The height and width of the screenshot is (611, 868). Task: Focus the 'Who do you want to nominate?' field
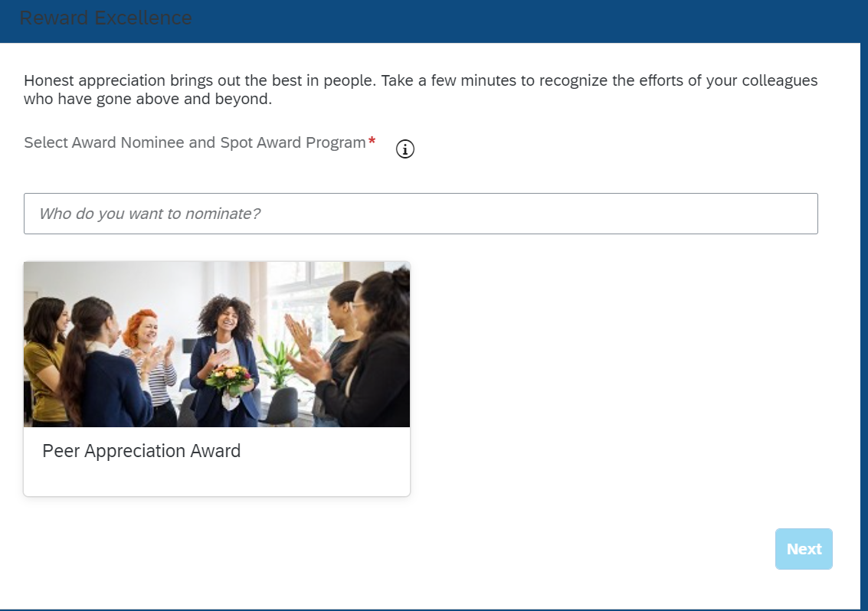pyautogui.click(x=421, y=214)
